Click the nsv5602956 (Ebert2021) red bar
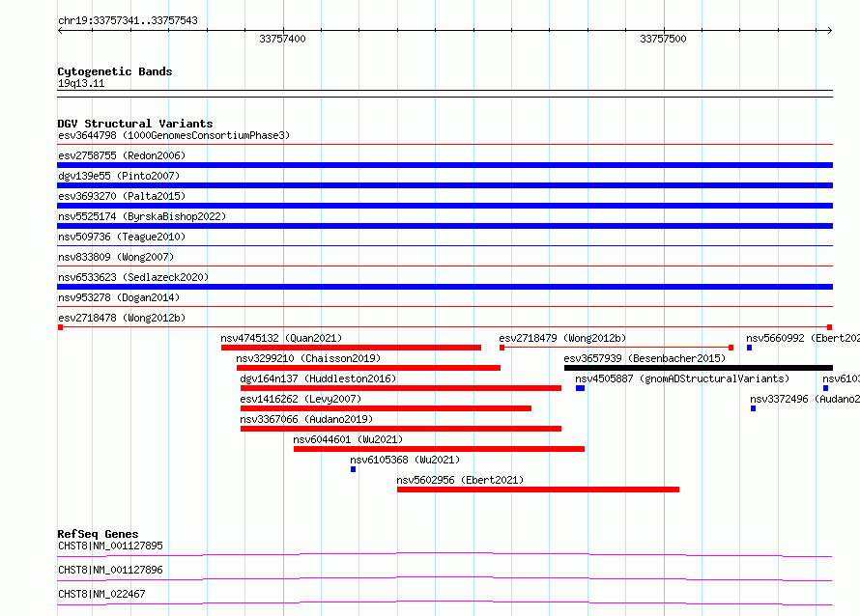The height and width of the screenshot is (616, 860). tap(538, 490)
